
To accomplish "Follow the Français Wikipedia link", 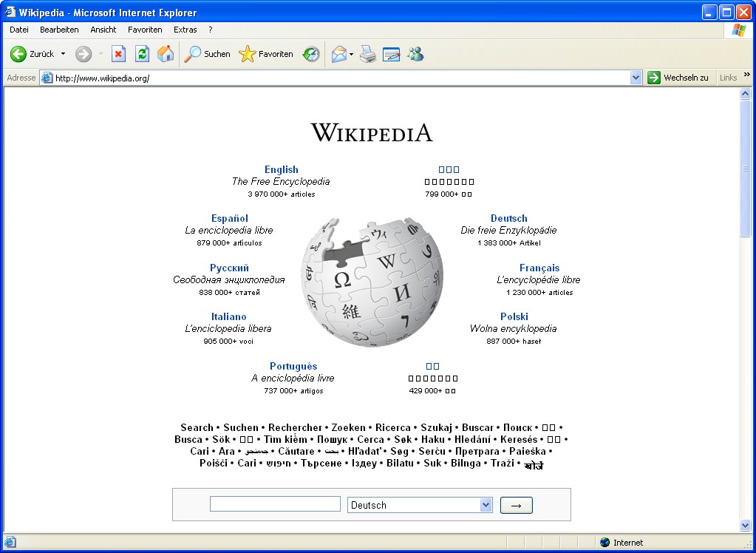I will click(539, 268).
